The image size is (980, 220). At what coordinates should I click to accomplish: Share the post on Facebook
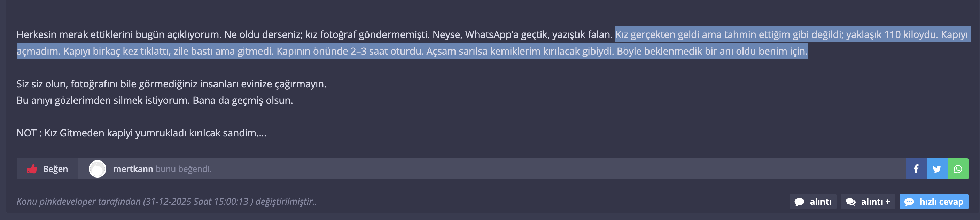(916, 169)
